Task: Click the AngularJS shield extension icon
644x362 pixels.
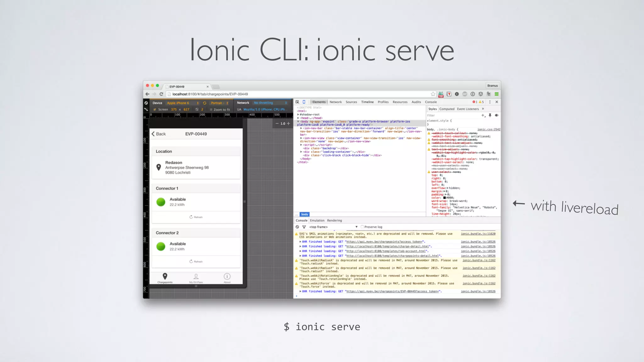Action: click(480, 94)
